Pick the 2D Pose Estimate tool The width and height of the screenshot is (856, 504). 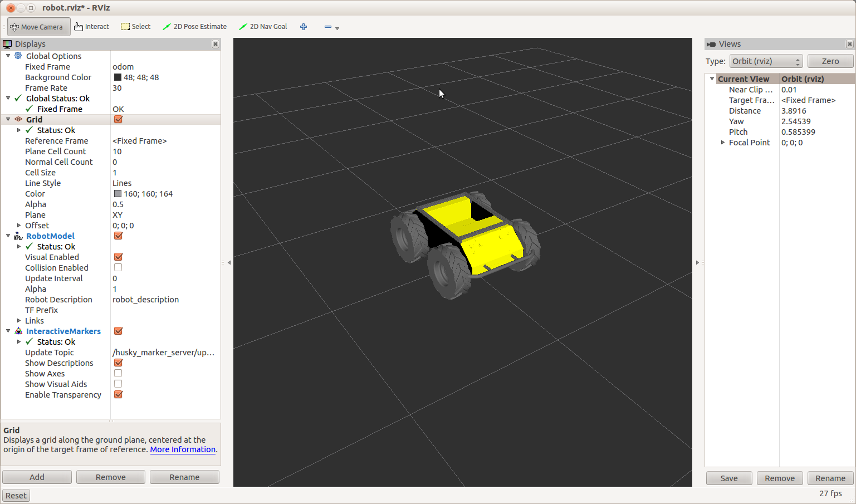(194, 27)
